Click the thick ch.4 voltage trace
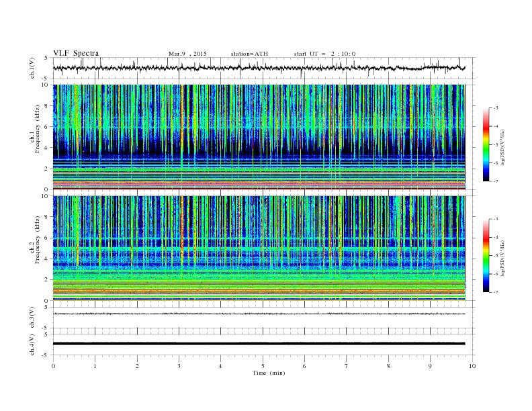 259,344
